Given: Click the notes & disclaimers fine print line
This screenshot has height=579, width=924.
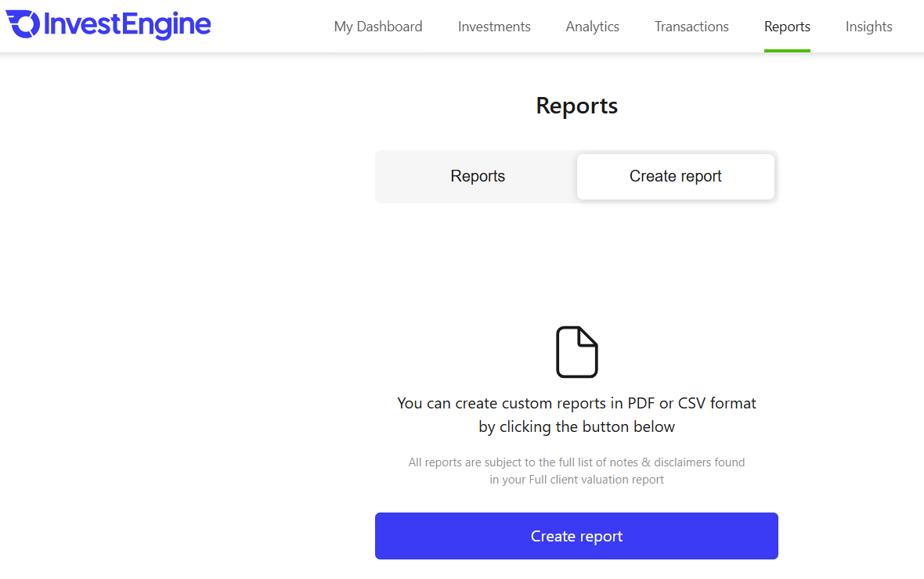Looking at the screenshot, I should coord(576,462).
